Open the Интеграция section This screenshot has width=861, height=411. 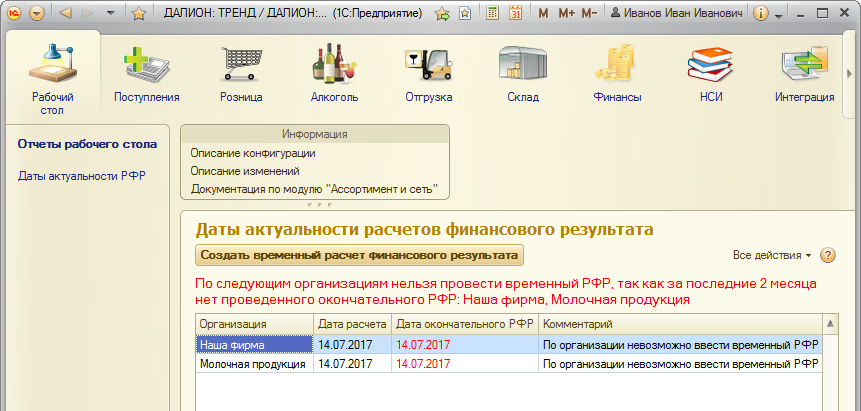[x=804, y=74]
